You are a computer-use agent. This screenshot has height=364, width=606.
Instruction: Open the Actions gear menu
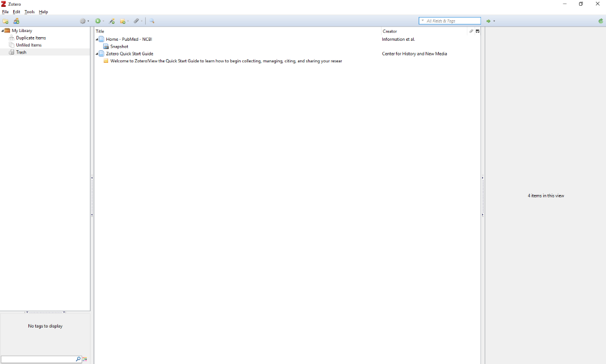tap(84, 21)
